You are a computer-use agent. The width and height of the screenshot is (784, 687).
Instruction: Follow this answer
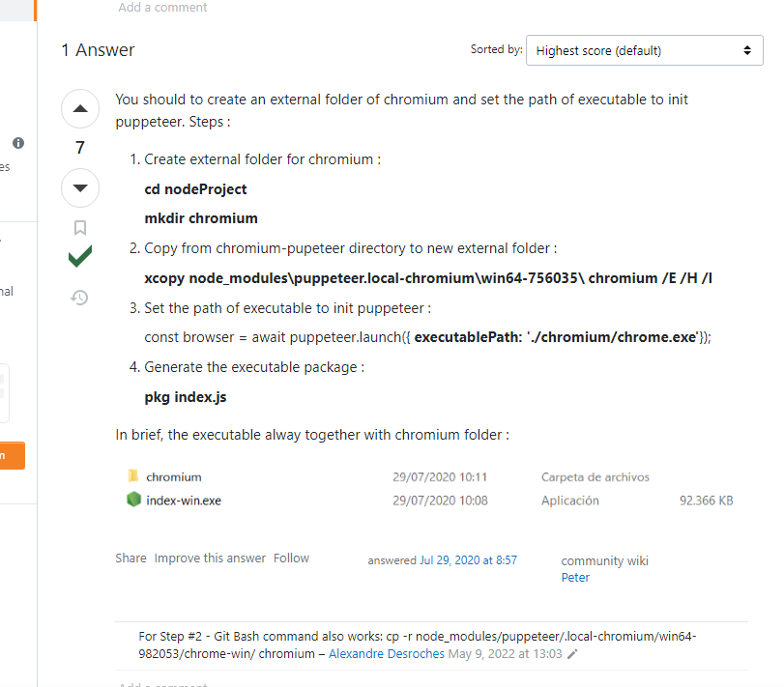point(291,558)
